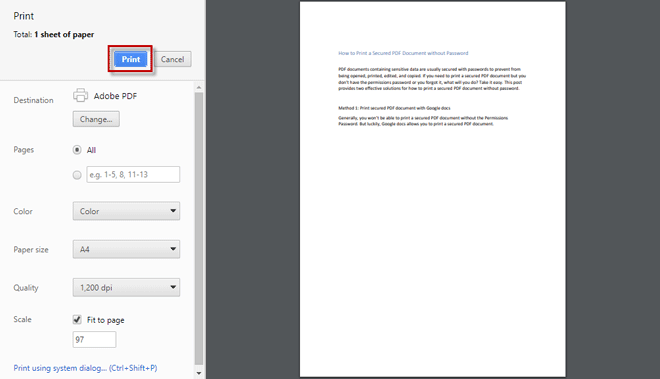
Task: Click the document preview page
Action: [x=433, y=190]
